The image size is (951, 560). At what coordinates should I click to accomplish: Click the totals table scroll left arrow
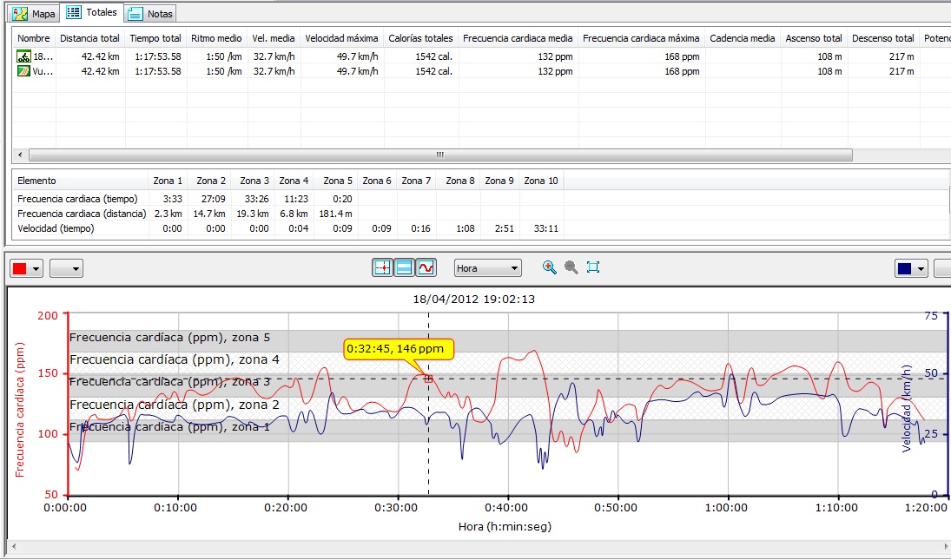(x=20, y=155)
